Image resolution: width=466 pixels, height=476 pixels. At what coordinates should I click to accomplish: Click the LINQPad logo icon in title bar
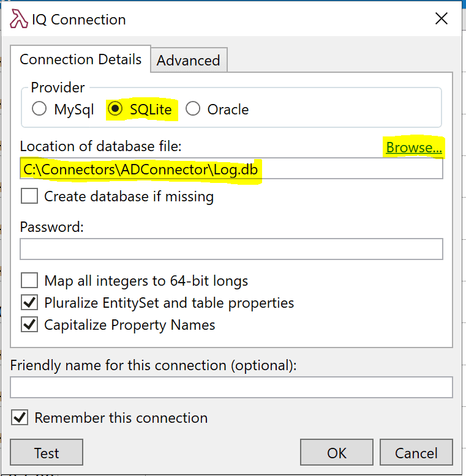(19, 20)
